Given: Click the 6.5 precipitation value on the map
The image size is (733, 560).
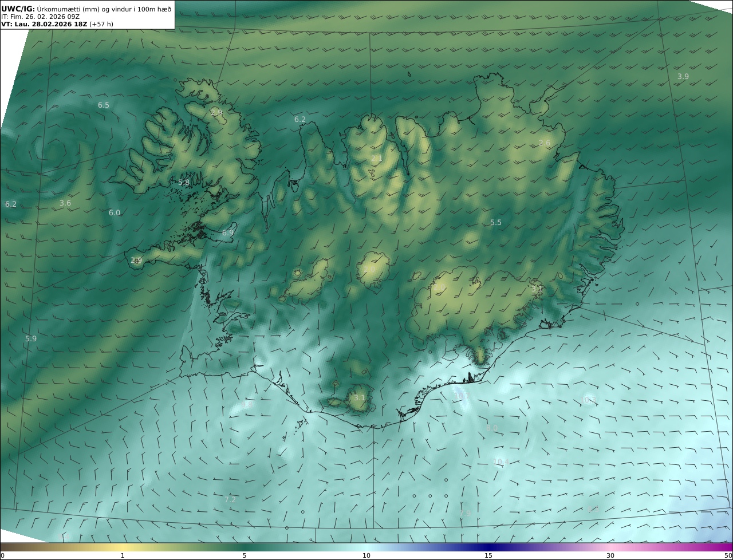Looking at the screenshot, I should (x=104, y=105).
